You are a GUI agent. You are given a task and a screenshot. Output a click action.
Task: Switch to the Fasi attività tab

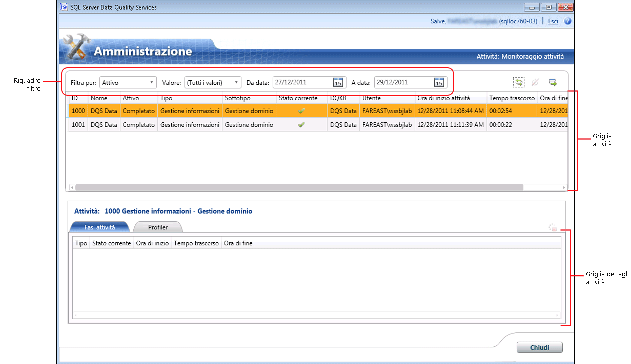tap(100, 227)
